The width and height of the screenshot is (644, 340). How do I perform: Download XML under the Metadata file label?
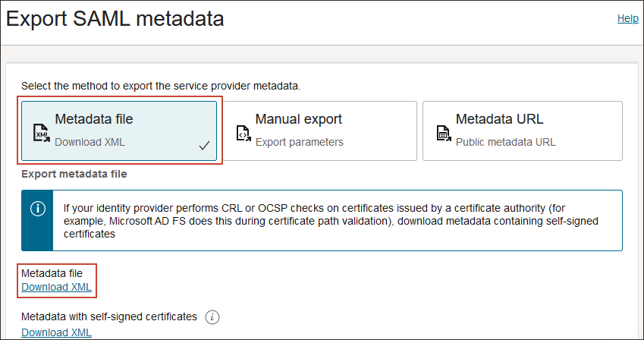pyautogui.click(x=56, y=287)
